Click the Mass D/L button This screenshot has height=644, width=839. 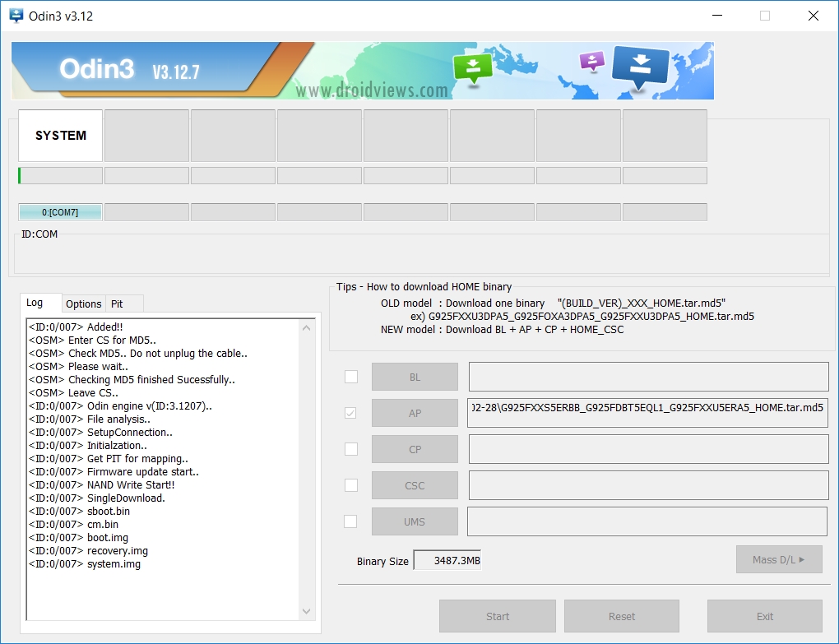pyautogui.click(x=779, y=559)
